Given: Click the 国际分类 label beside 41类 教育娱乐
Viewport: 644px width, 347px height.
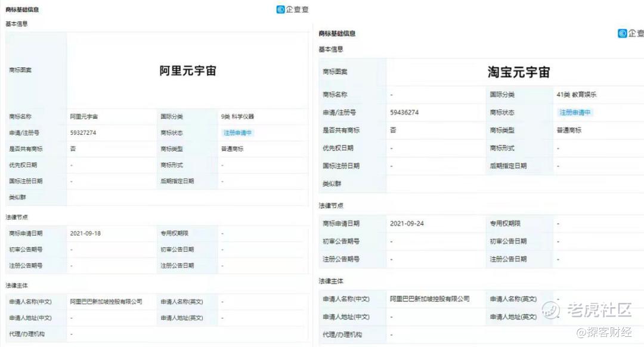Looking at the screenshot, I should click(x=502, y=94).
